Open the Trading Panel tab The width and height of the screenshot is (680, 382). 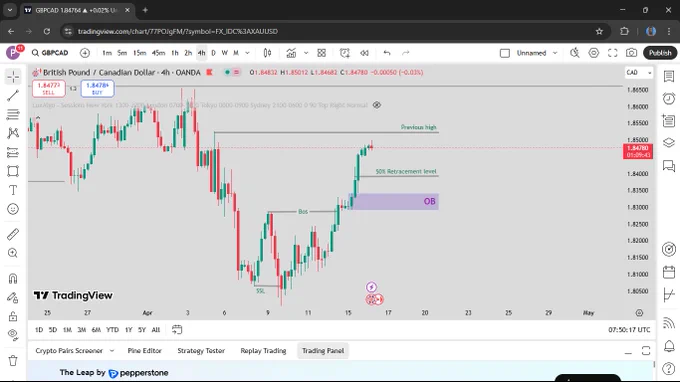pyautogui.click(x=323, y=351)
